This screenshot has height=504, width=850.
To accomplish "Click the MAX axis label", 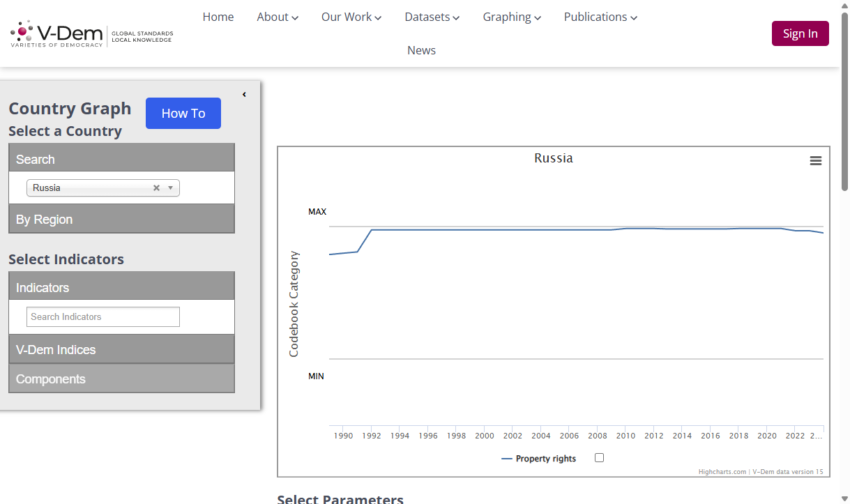I will point(317,211).
